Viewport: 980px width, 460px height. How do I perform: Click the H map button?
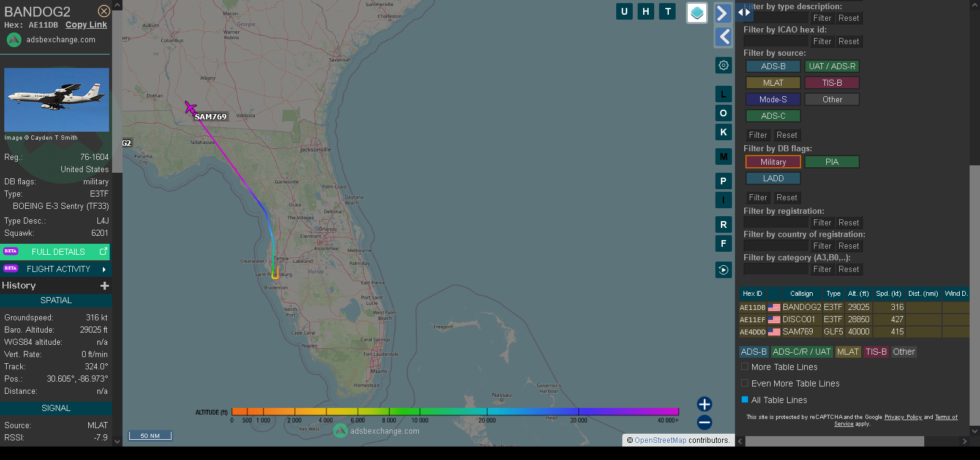click(646, 11)
